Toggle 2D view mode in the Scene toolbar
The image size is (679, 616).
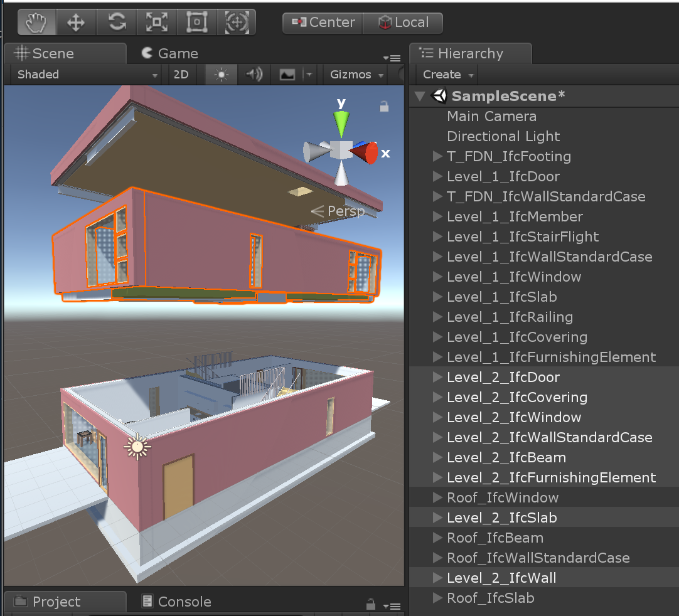181,74
